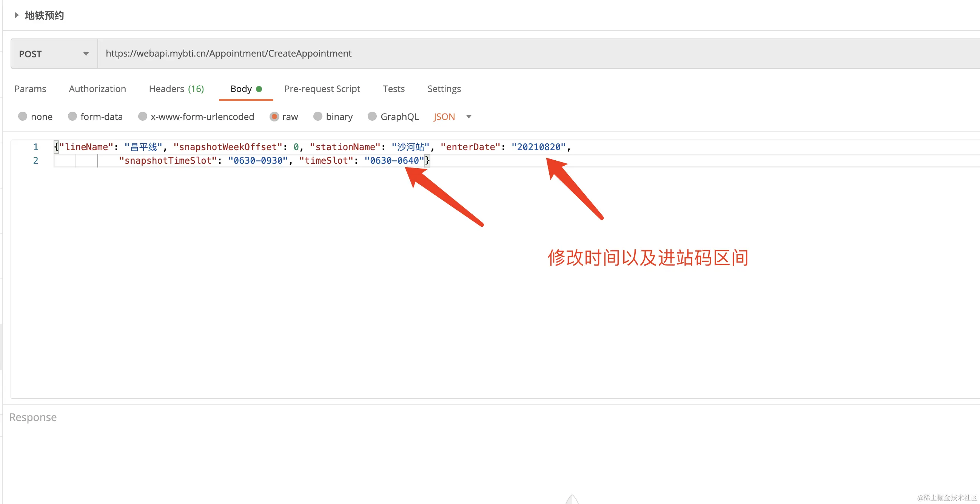Image resolution: width=980 pixels, height=504 pixels.
Task: Open the Headers (16) tab
Action: tap(176, 89)
